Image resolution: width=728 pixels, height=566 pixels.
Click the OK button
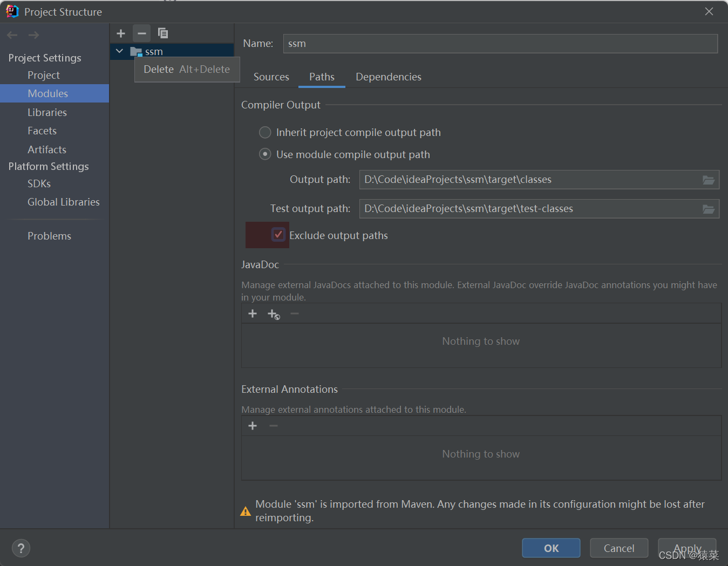(551, 548)
